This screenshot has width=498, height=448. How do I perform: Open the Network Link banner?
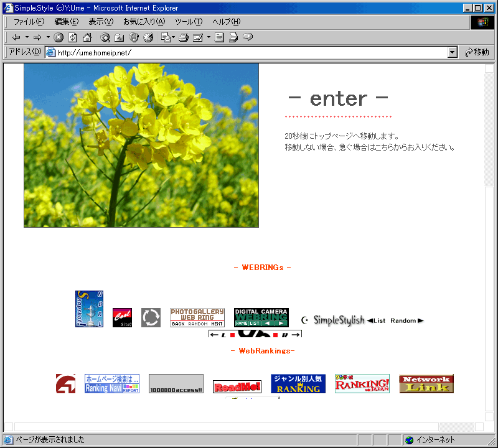click(426, 383)
